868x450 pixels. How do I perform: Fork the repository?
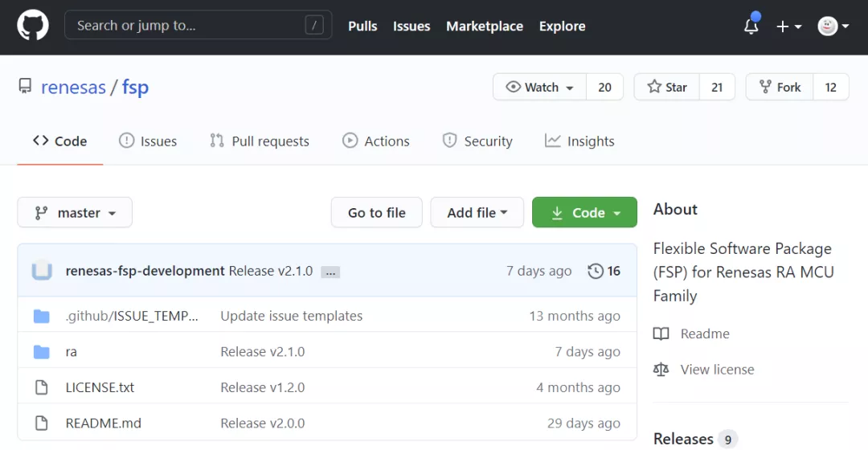click(780, 87)
